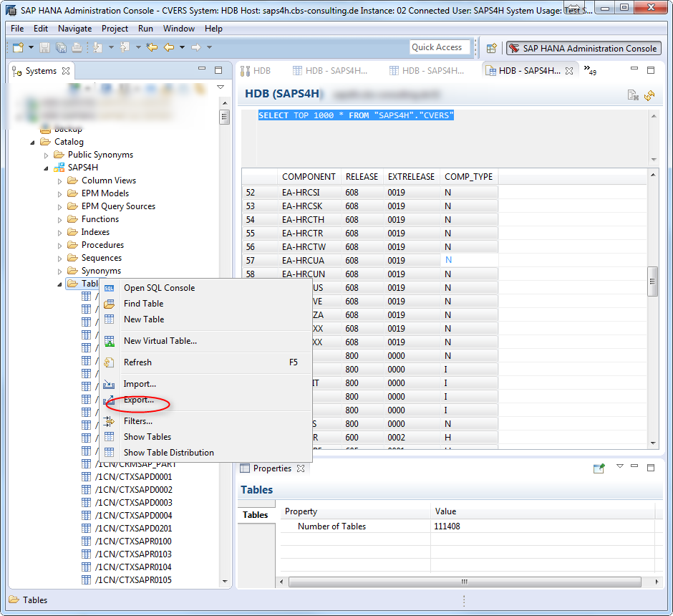This screenshot has width=673, height=616.
Task: Click the SAP HANA Administration Console perspective button
Action: point(584,49)
